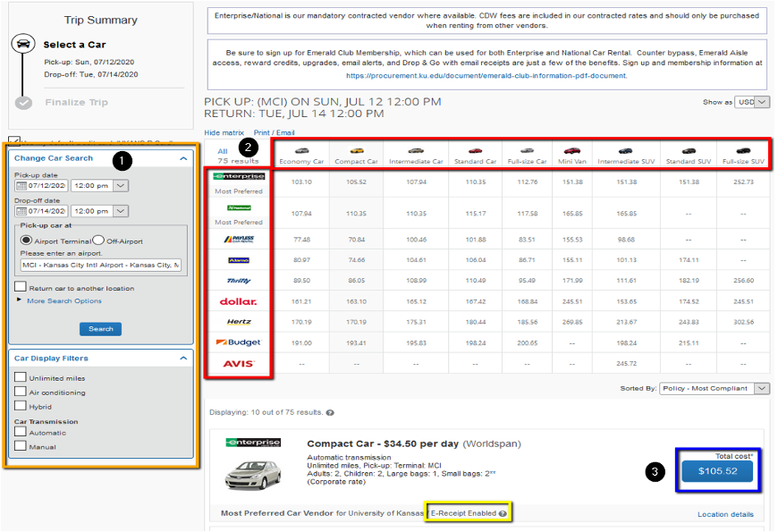Open the pick-up date calendar icon
This screenshot has height=532, width=778.
point(21,186)
